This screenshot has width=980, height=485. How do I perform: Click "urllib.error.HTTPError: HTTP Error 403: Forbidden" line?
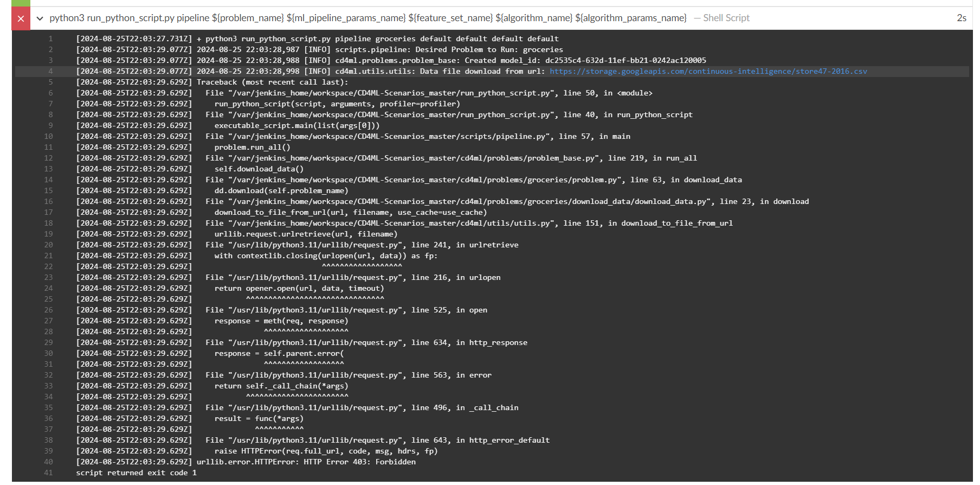306,462
